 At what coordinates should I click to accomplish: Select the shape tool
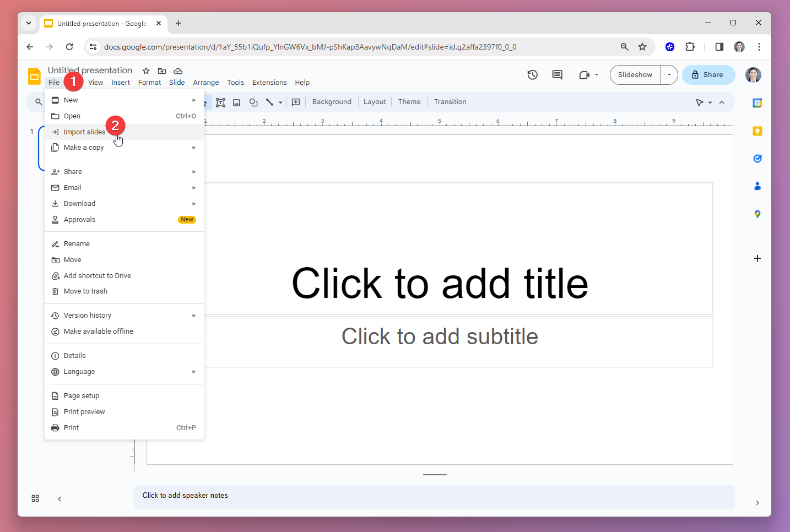coord(253,102)
